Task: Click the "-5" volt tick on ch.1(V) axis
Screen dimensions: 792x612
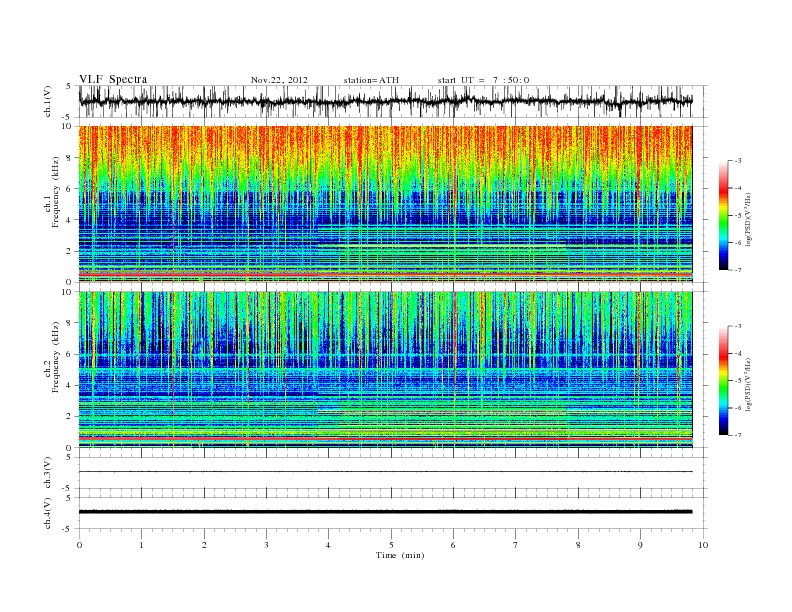Action: (67, 118)
